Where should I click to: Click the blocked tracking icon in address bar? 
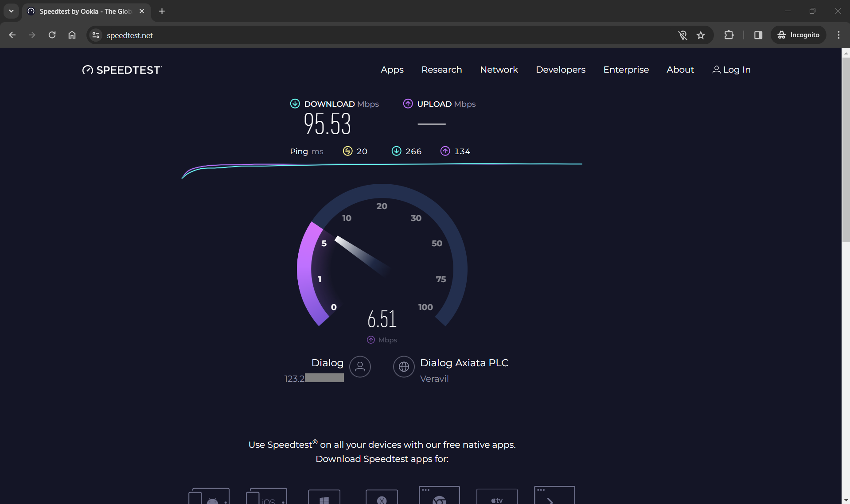pos(682,35)
